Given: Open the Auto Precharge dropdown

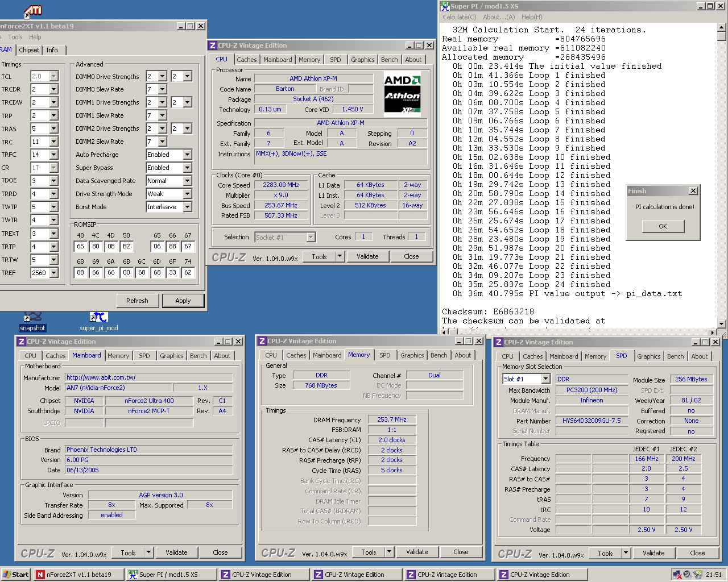Looking at the screenshot, I should tap(187, 155).
